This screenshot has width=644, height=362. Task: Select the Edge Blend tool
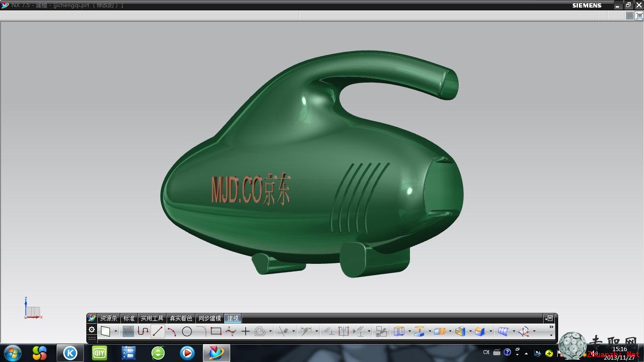[480, 331]
